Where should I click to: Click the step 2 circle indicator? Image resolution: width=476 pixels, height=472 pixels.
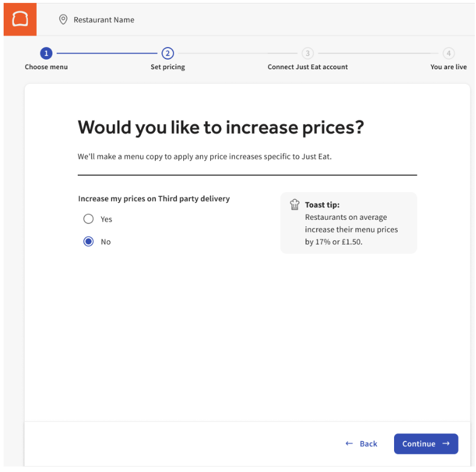coord(168,53)
